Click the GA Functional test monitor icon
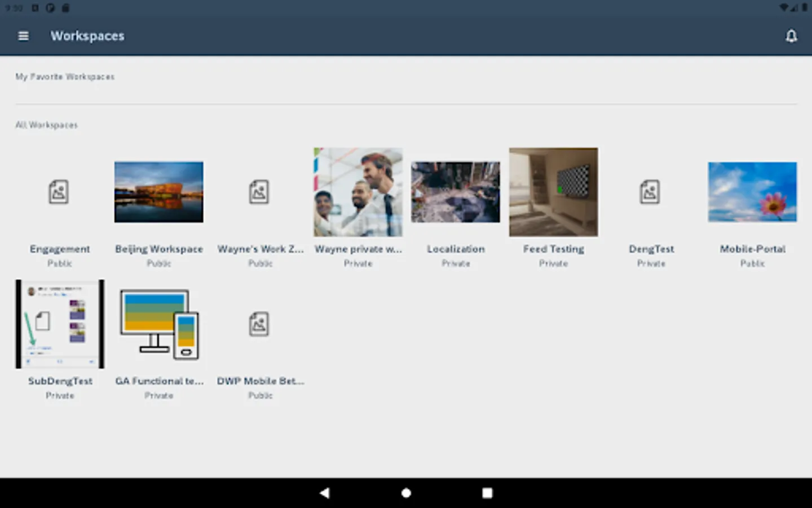This screenshot has height=508, width=812. tap(158, 324)
